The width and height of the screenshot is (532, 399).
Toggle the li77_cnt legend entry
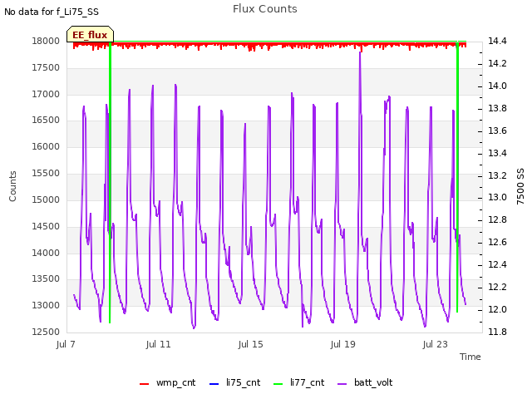point(299,382)
